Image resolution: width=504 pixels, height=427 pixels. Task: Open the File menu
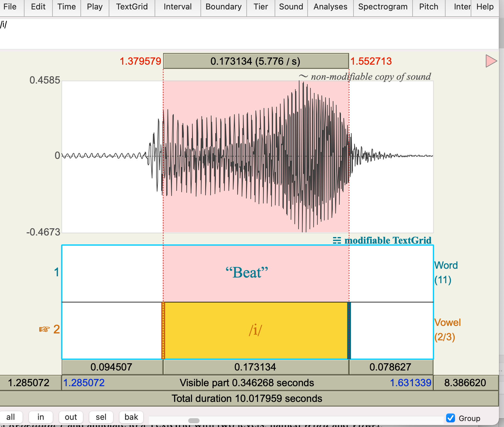click(10, 7)
